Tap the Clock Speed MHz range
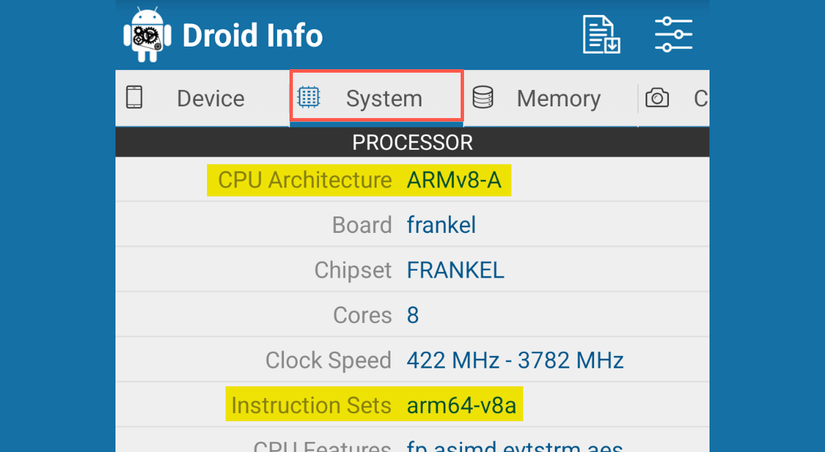 click(515, 360)
